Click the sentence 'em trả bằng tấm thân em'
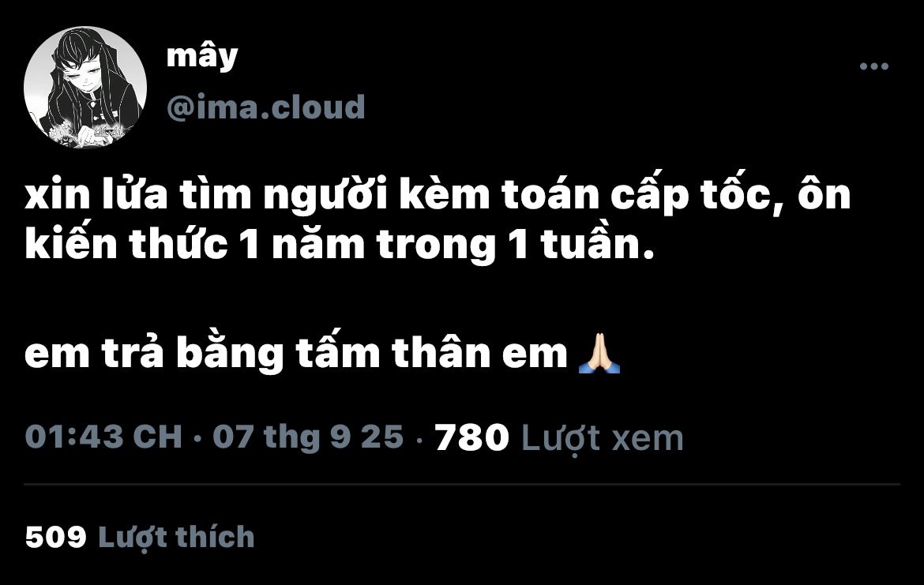This screenshot has height=585, width=924. click(296, 354)
